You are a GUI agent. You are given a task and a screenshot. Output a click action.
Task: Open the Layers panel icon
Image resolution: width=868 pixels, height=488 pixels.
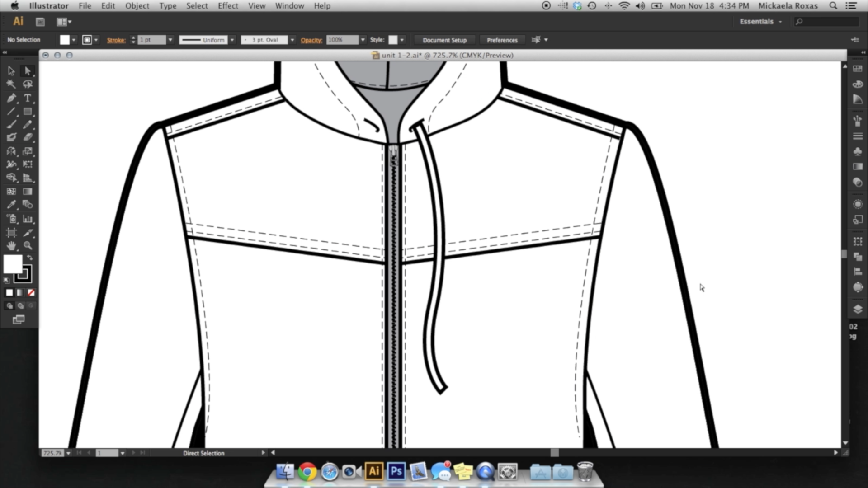click(858, 310)
